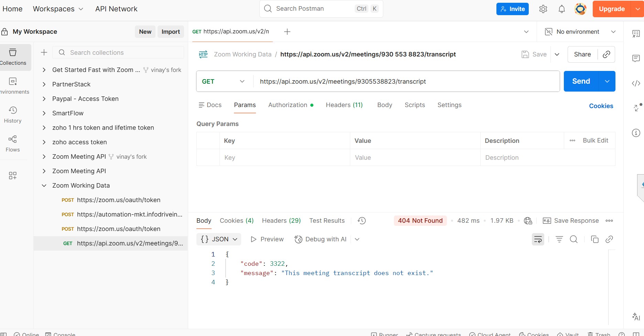The image size is (644, 336).
Task: Open the Send options arrow
Action: 607,82
